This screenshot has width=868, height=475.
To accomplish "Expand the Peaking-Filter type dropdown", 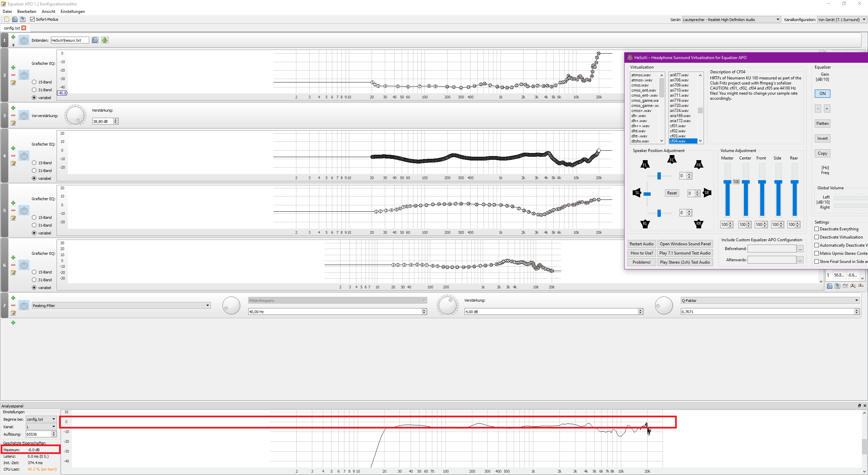I will [208, 306].
